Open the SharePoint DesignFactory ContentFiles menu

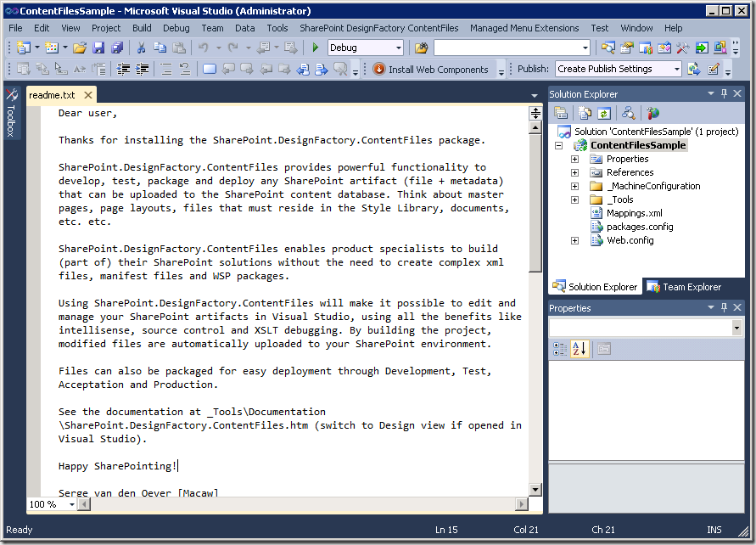(x=379, y=28)
